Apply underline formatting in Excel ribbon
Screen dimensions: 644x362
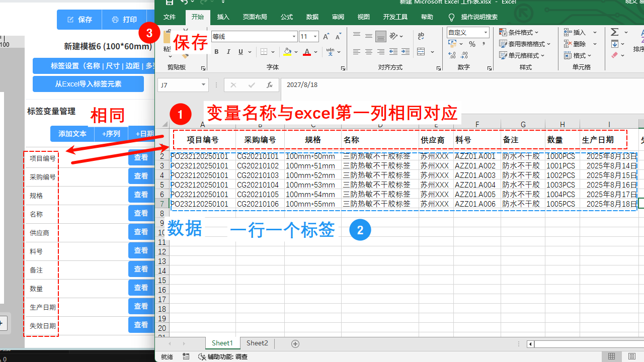tap(241, 52)
